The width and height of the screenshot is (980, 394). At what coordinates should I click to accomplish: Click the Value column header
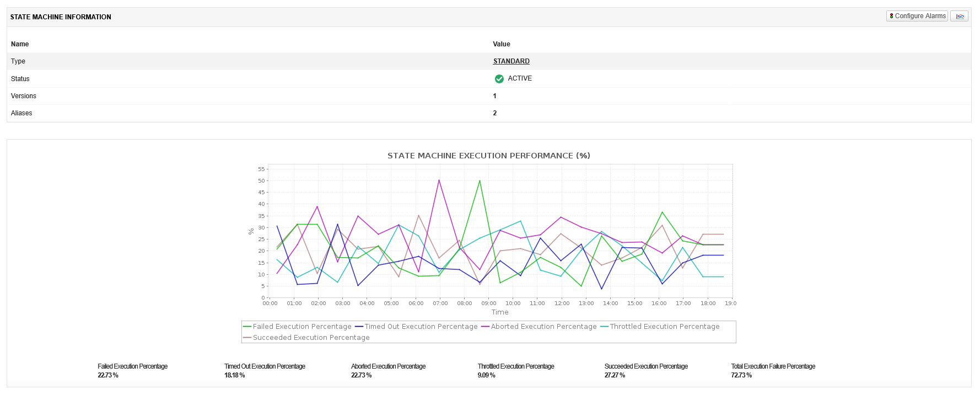pyautogui.click(x=501, y=44)
